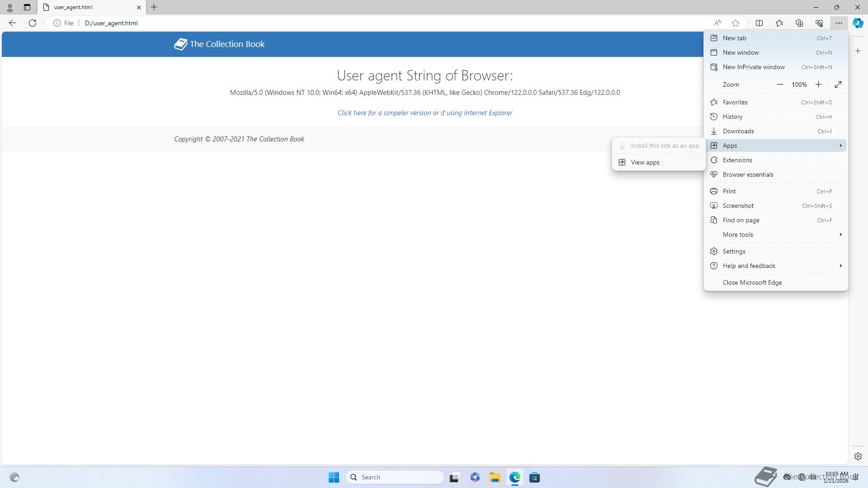Open the Split screen icon
This screenshot has width=868, height=488.
click(x=759, y=23)
